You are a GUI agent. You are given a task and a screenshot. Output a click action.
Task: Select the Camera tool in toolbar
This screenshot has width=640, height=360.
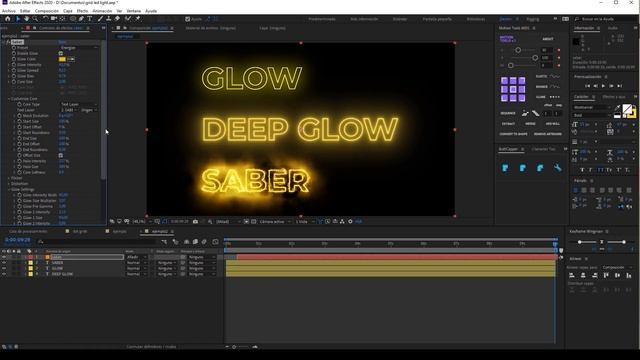coord(53,19)
